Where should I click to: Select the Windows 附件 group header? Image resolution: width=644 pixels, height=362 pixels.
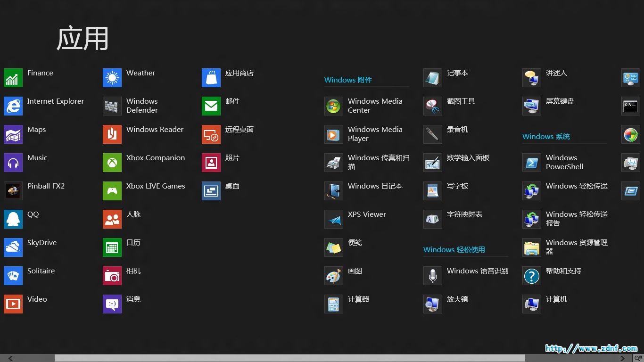click(x=348, y=80)
